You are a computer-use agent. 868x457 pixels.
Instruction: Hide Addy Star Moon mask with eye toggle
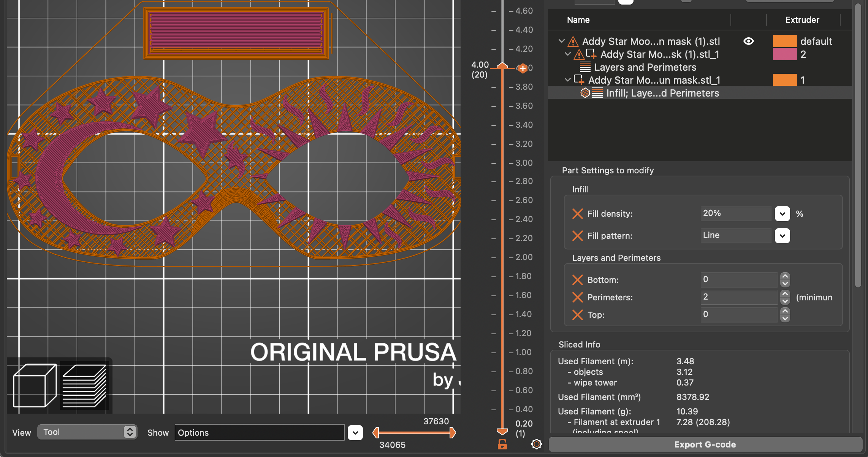[x=748, y=41]
